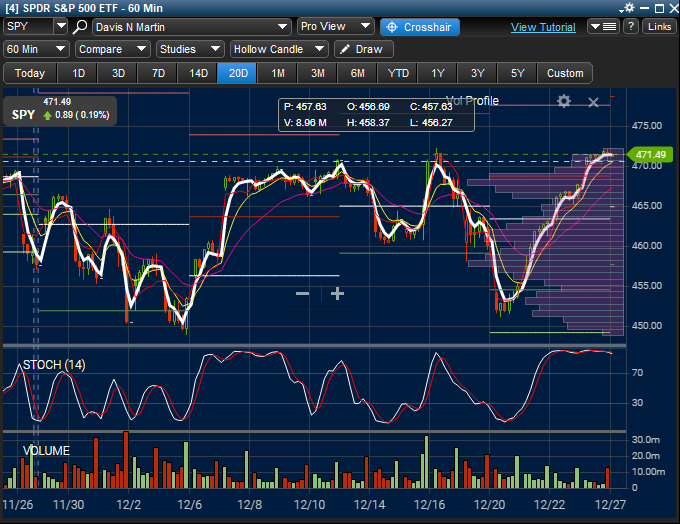
Task: Click the green up-arrow change indicator
Action: (47, 115)
